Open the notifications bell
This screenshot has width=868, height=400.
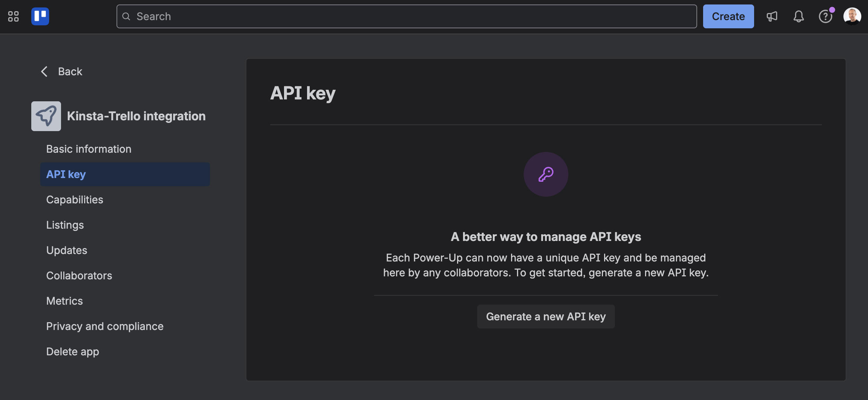799,16
